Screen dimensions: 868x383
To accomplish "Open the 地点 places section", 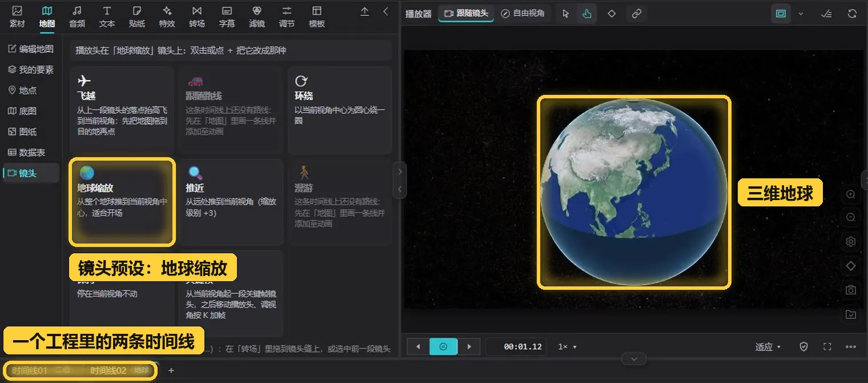I will [31, 90].
